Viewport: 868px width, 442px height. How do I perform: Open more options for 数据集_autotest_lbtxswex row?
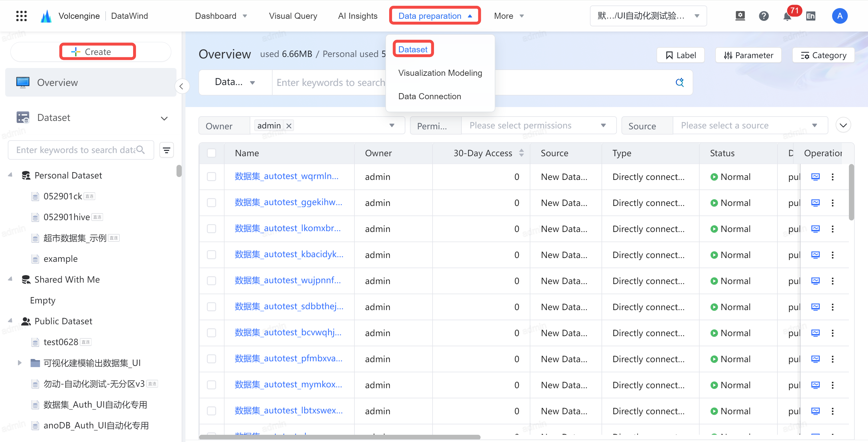click(833, 411)
